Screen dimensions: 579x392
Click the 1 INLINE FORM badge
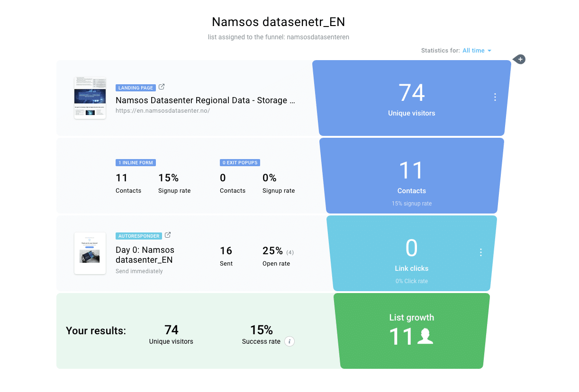136,162
